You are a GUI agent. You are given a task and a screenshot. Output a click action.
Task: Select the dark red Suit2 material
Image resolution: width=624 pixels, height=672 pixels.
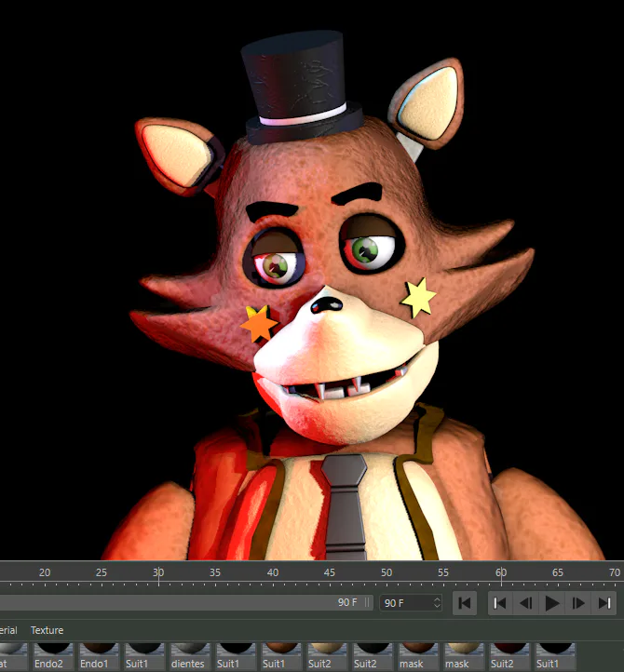[x=509, y=656]
